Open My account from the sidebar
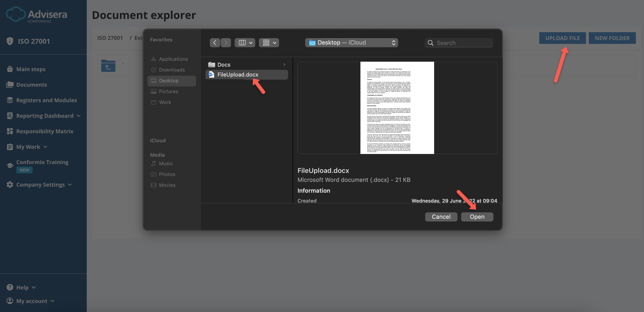This screenshot has width=644, height=312. click(31, 301)
